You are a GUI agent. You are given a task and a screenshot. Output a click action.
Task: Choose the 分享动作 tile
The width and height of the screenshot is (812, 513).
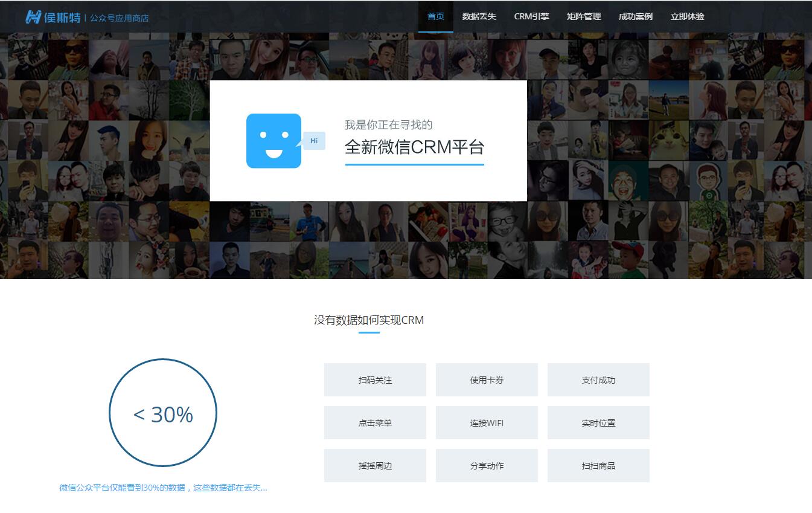487,466
